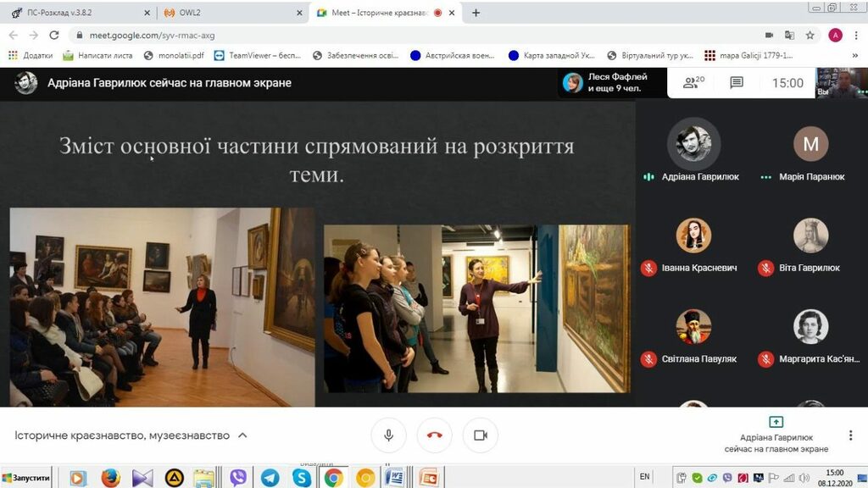Screen dimensions: 868x488
Task: Open the EN language selector in the tray
Action: [x=644, y=477]
